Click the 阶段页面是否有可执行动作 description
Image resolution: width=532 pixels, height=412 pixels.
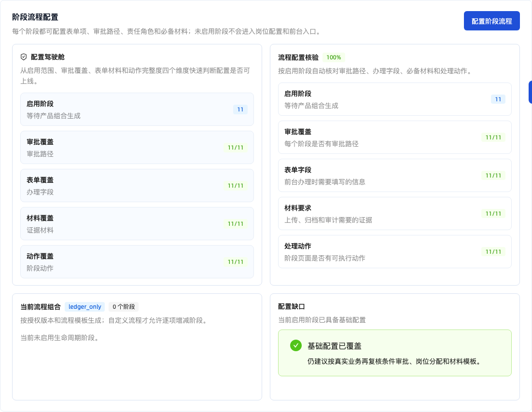pyautogui.click(x=325, y=258)
